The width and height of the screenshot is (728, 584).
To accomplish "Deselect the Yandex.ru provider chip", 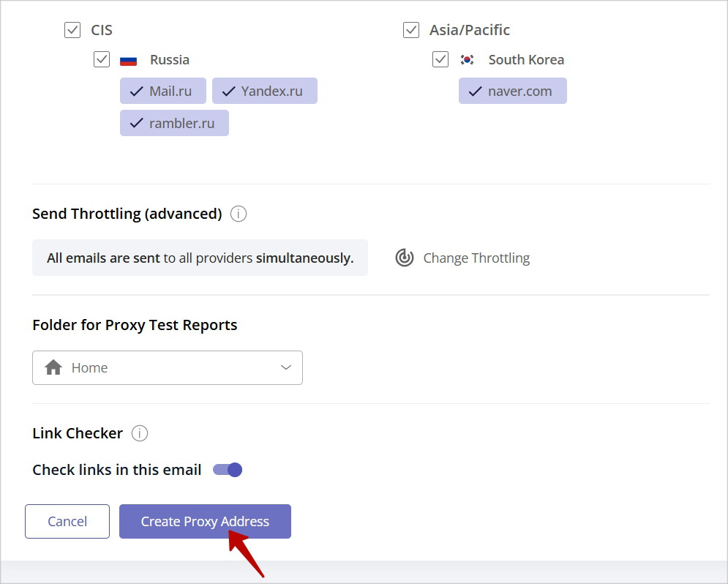I will coord(265,91).
